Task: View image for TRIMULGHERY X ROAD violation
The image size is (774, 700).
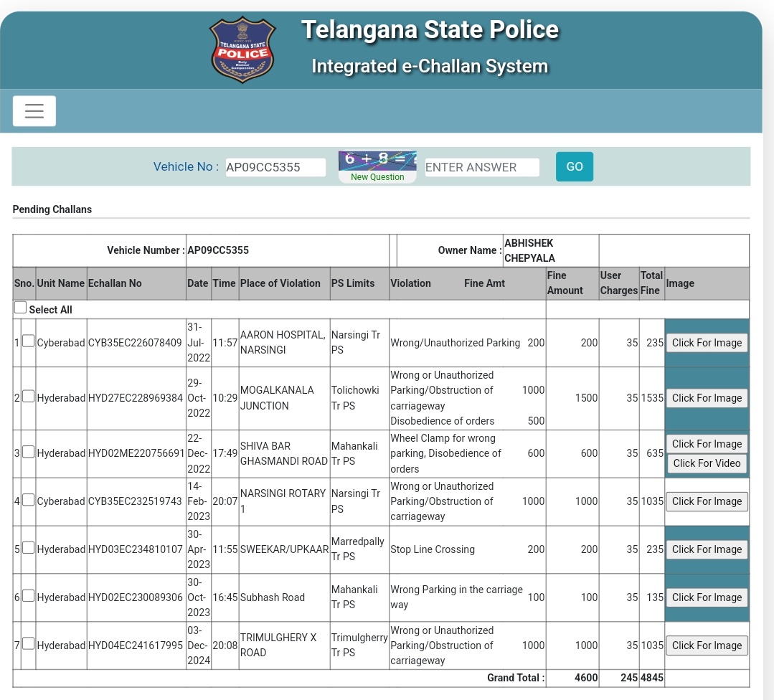Action: (x=707, y=645)
